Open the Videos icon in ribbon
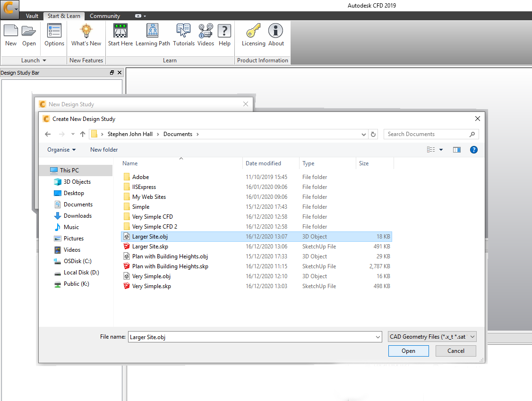The width and height of the screenshot is (532, 401). pos(206,32)
